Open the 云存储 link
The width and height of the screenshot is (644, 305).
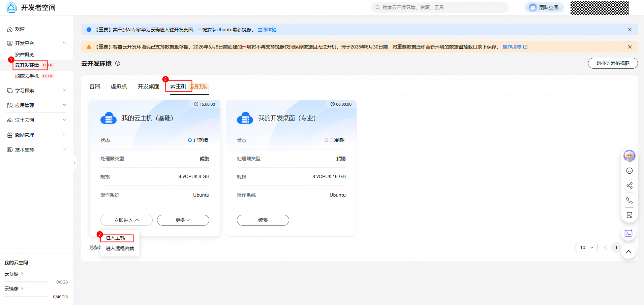click(14, 274)
